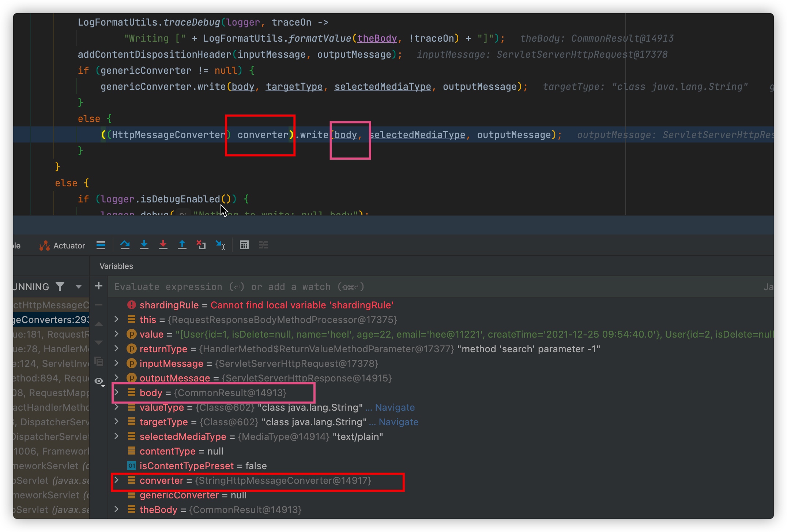This screenshot has height=532, width=787.
Task: Click the Step Out icon
Action: coord(182,245)
